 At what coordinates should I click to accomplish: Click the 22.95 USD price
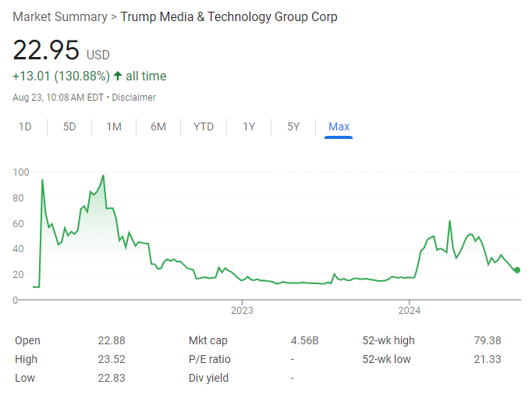click(47, 51)
